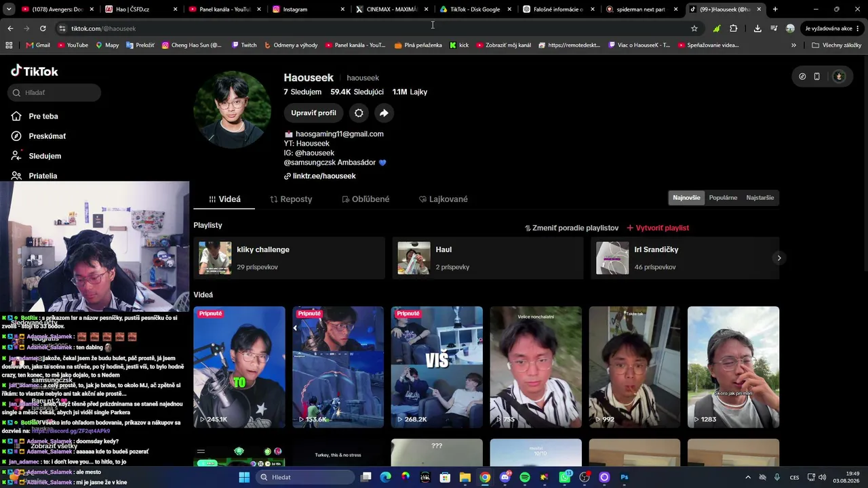
Task: Play the video with 1283 views
Action: pyautogui.click(x=733, y=367)
